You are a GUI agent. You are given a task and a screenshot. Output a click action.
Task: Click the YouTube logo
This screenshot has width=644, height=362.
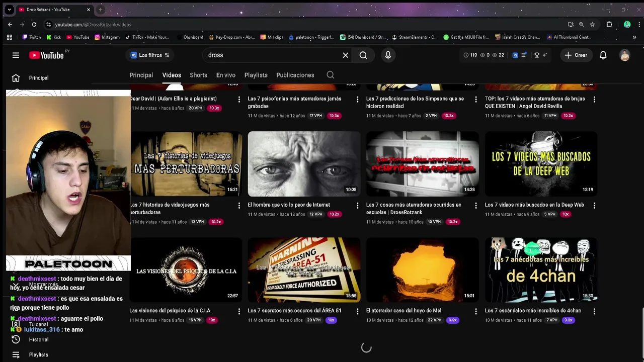coord(46,55)
